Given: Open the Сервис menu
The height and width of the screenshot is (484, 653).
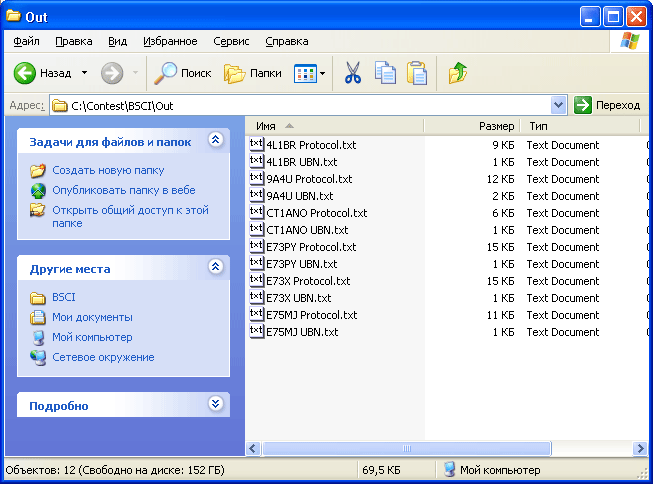Looking at the screenshot, I should [x=231, y=41].
